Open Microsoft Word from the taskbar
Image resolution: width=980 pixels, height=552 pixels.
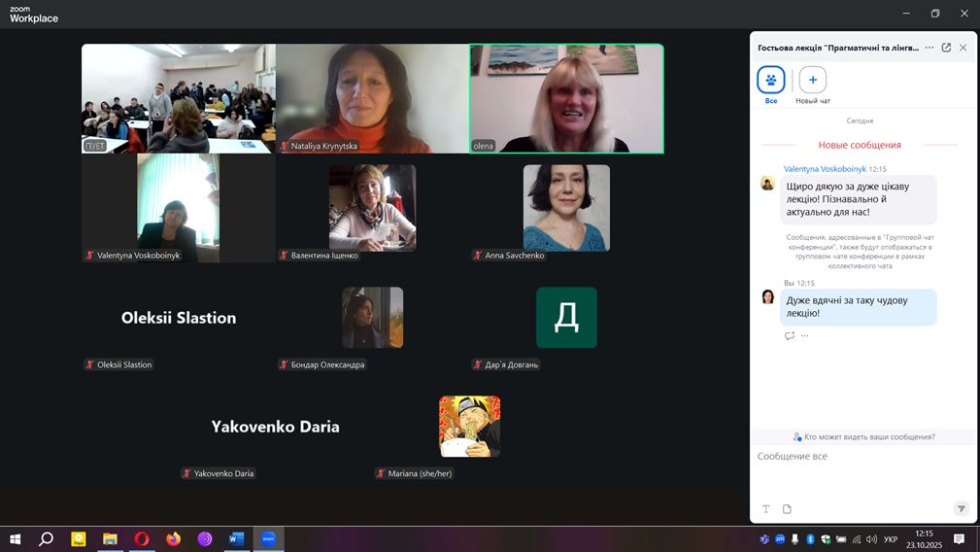[236, 538]
